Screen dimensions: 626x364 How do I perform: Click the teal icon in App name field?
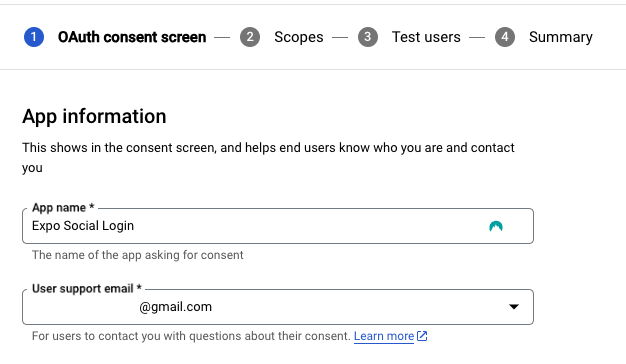496,226
